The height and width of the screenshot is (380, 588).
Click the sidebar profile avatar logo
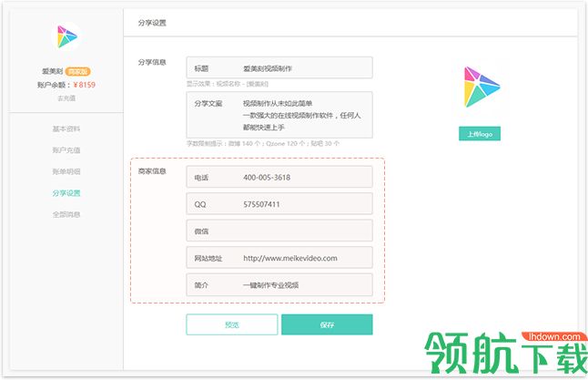click(66, 36)
